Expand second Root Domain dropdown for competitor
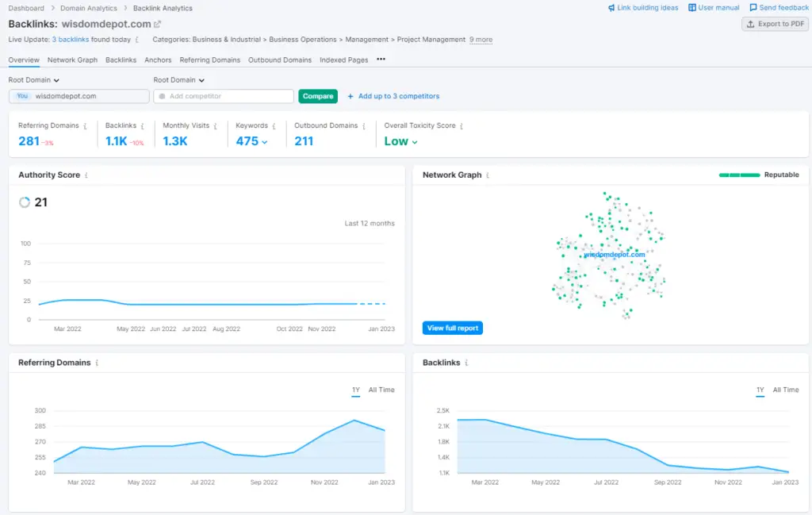Viewport: 812px width, 515px height. tap(178, 80)
